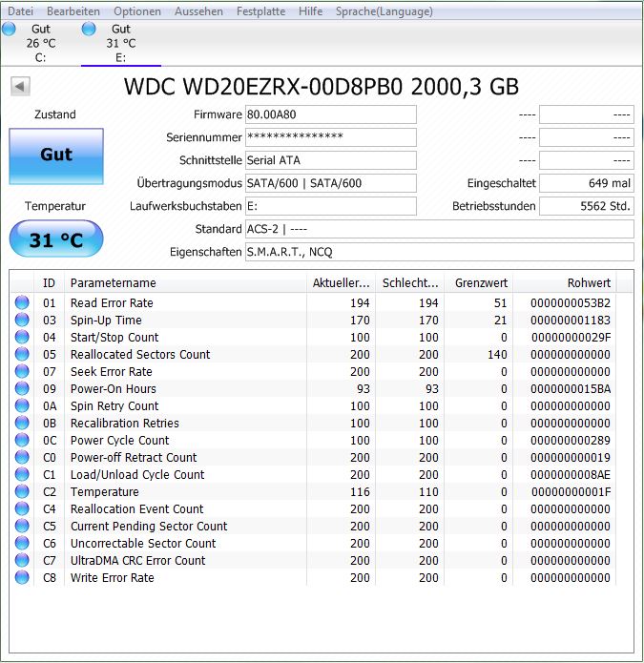Open the Aussehen menu
Image resolution: width=644 pixels, height=663 pixels.
198,11
